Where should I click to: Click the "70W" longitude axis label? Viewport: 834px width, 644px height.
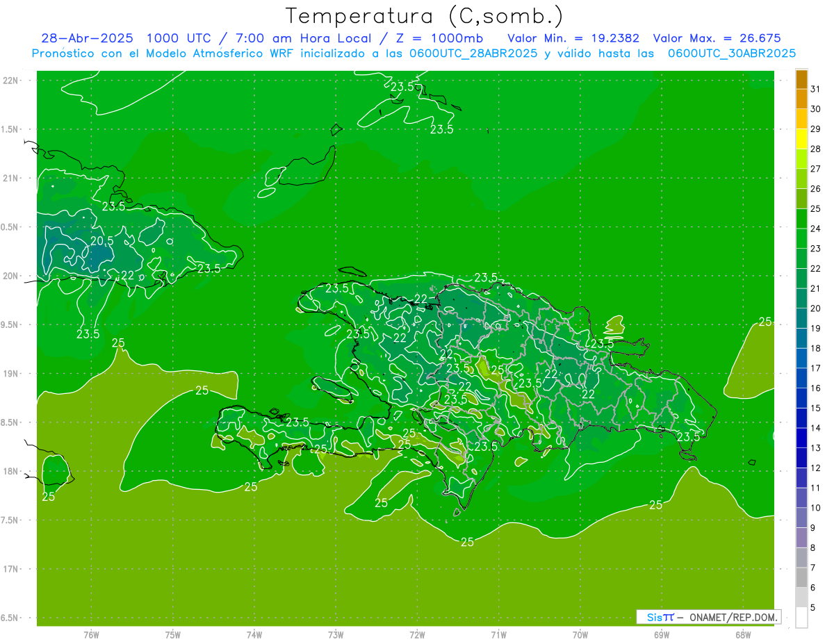(580, 634)
